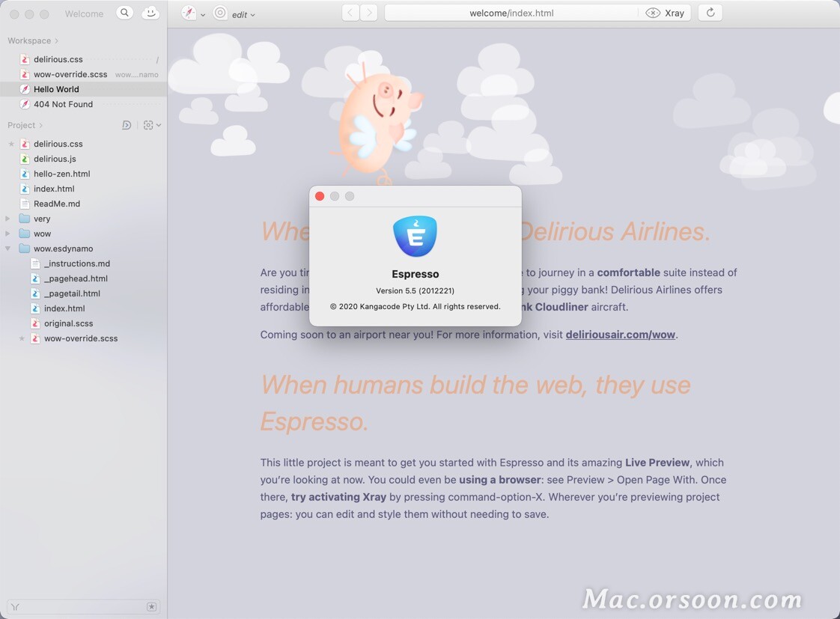Image resolution: width=840 pixels, height=619 pixels.
Task: Click the Espresso app logo in about dialog
Action: [416, 236]
